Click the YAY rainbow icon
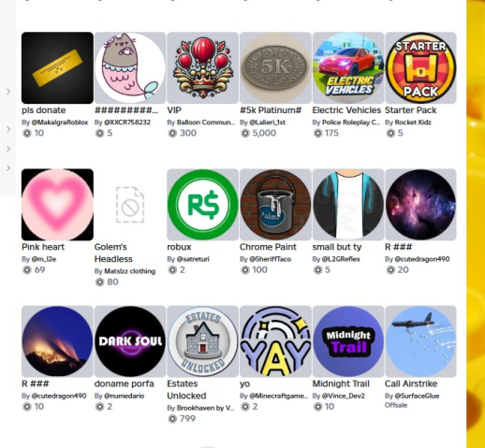Image resolution: width=485 pixels, height=448 pixels. [x=275, y=341]
